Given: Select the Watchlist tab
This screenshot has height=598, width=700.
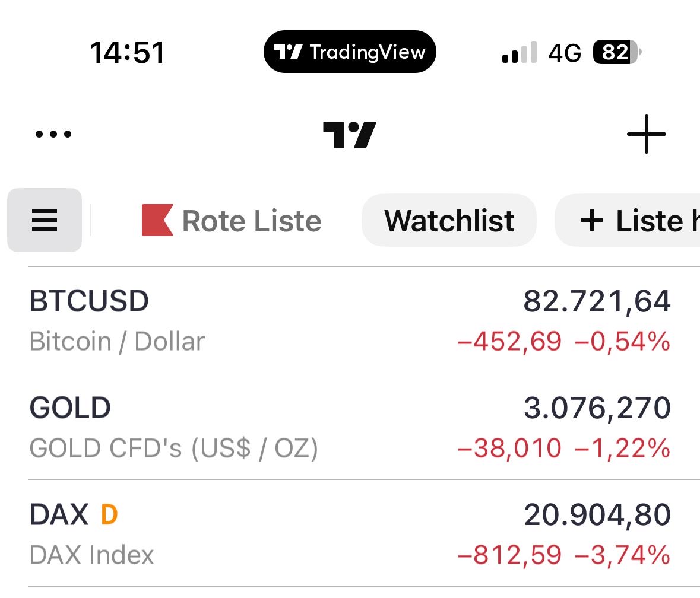Looking at the screenshot, I should point(449,221).
